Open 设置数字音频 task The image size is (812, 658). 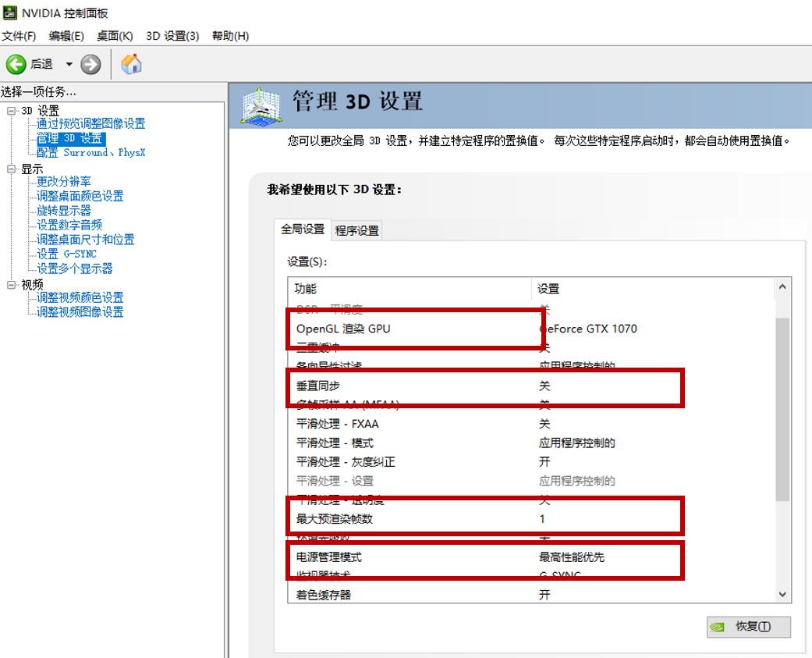tap(69, 225)
